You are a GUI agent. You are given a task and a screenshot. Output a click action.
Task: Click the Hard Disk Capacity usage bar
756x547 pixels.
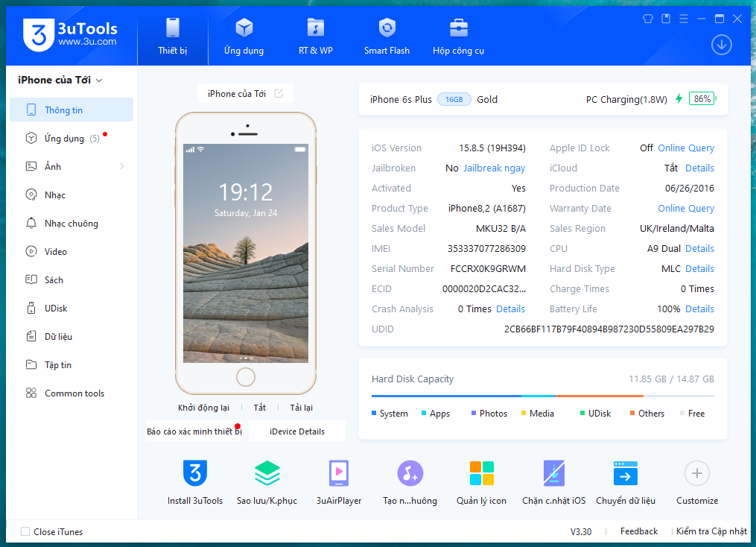pos(542,396)
